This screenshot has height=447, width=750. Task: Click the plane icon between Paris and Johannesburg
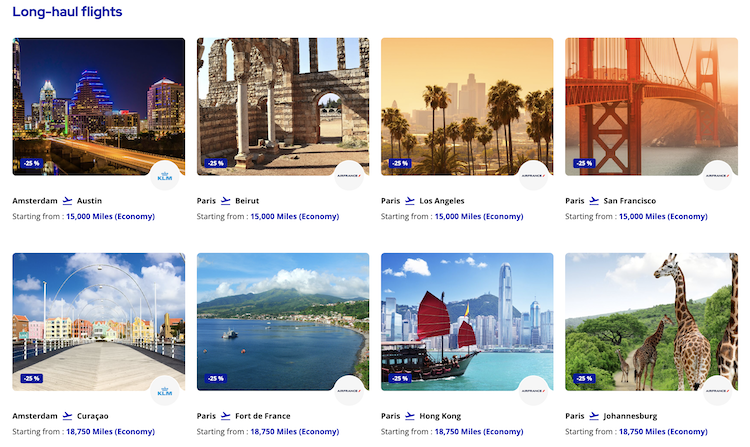point(594,416)
